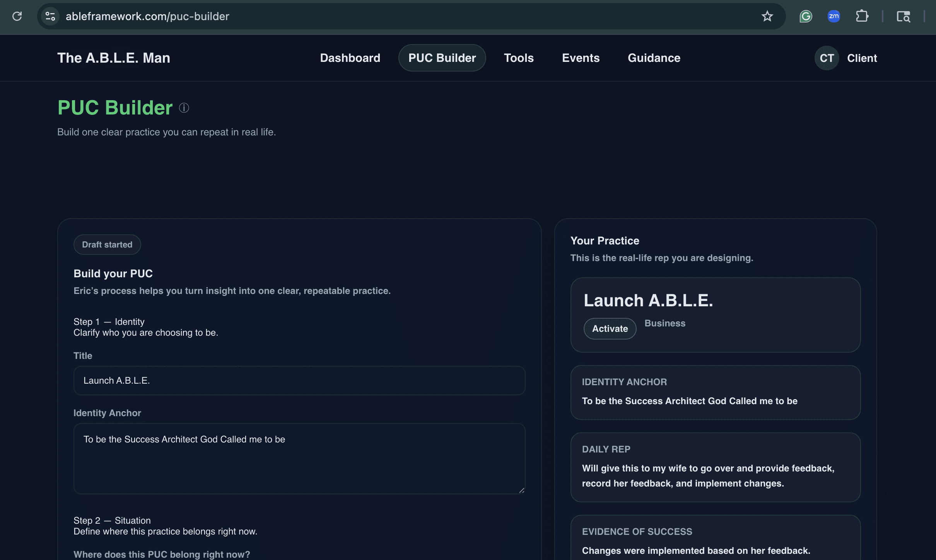936x560 pixels.
Task: Select the PUC Builder nav tab
Action: (x=442, y=58)
